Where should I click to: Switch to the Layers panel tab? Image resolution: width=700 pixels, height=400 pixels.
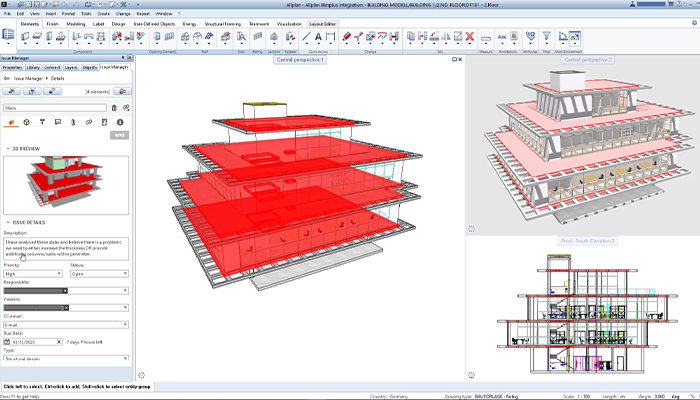pyautogui.click(x=72, y=67)
